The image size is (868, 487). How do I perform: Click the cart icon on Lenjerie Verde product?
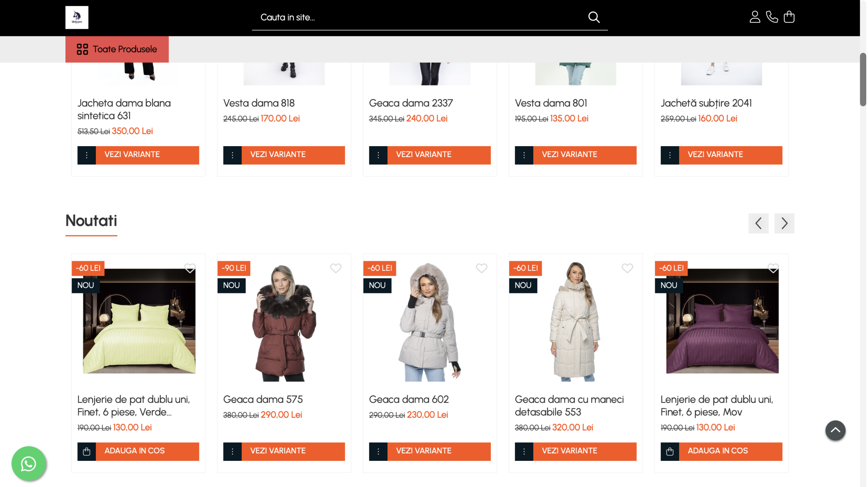coord(87,451)
